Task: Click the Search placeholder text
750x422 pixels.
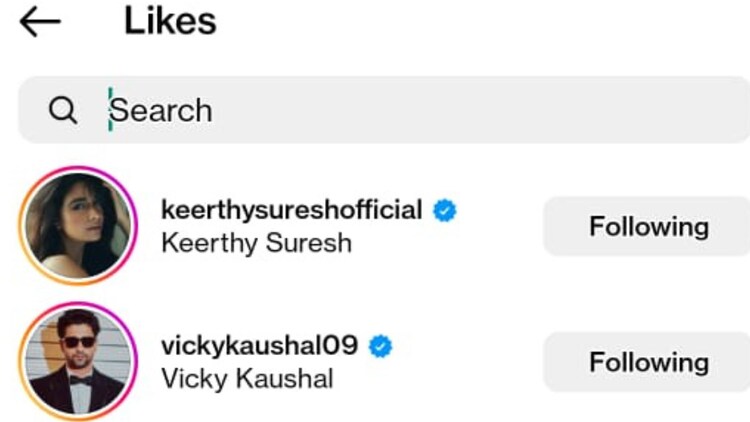Action: tap(162, 110)
